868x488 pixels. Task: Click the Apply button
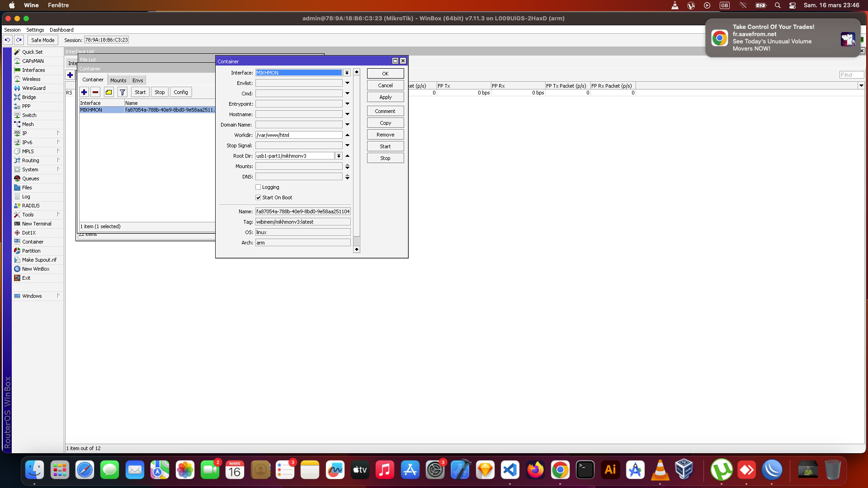point(385,97)
